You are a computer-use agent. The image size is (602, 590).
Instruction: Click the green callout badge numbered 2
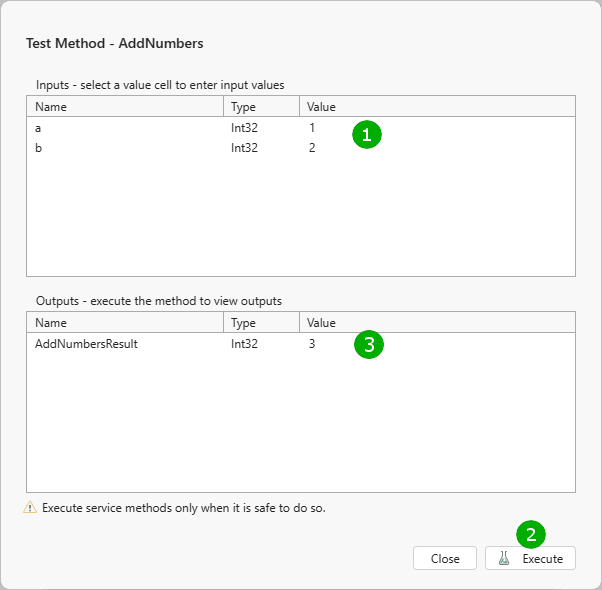[530, 534]
